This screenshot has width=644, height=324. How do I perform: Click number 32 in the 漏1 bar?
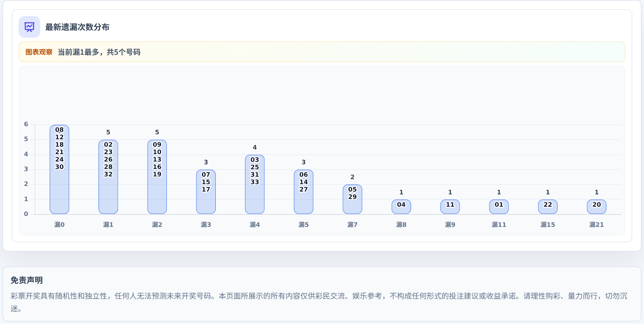(x=108, y=174)
